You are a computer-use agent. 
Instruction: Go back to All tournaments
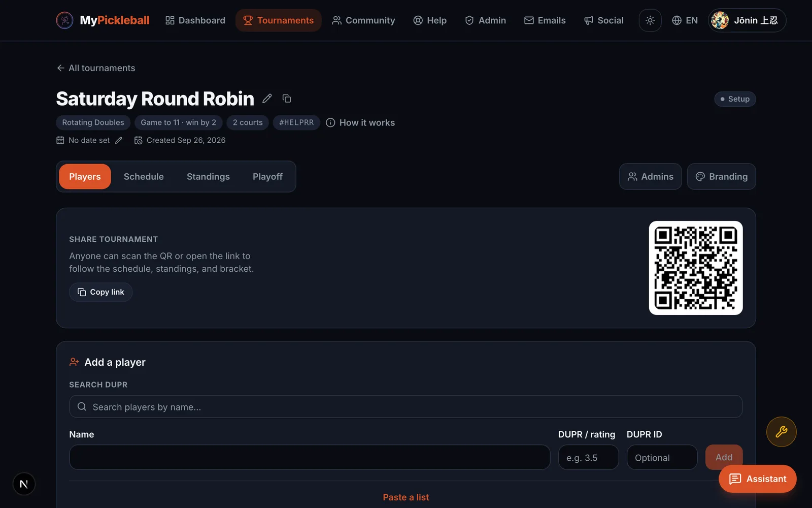96,68
